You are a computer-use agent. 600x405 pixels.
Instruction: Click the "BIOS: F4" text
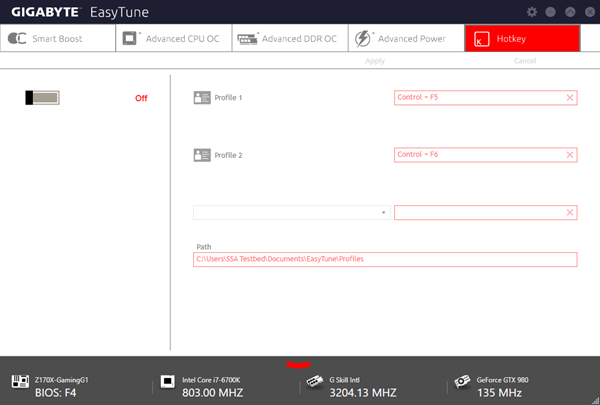[x=55, y=393]
